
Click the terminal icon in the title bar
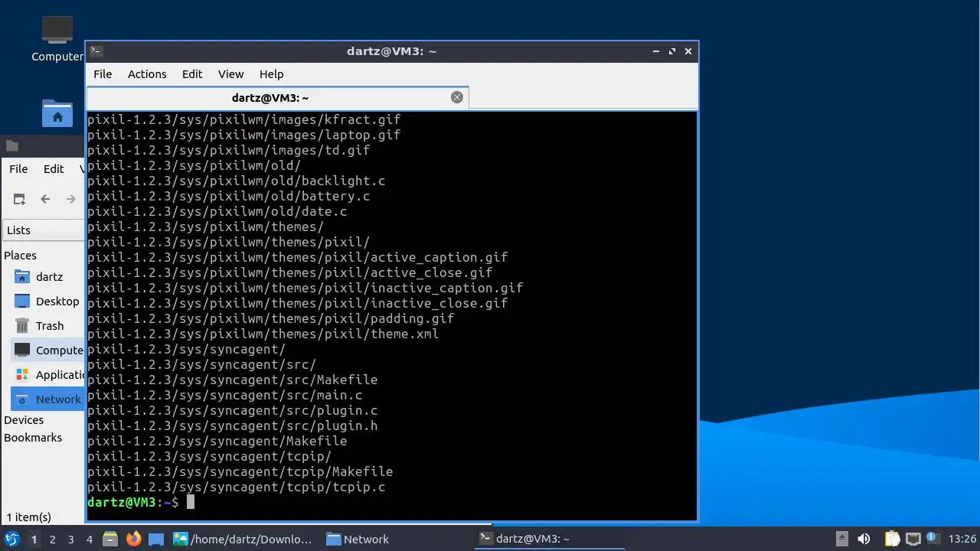(x=96, y=51)
